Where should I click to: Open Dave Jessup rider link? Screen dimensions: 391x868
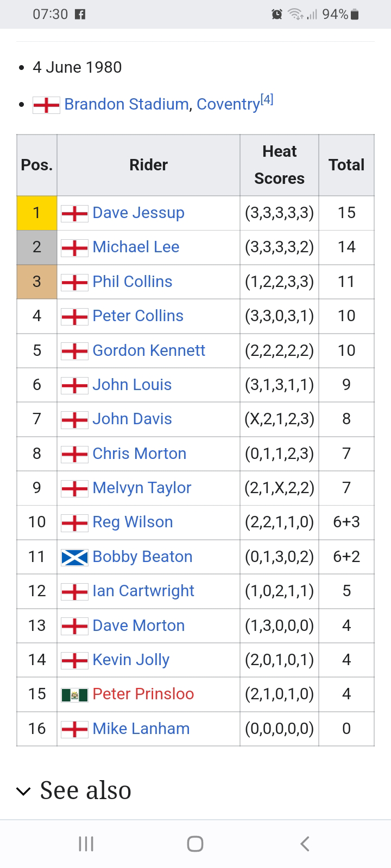(138, 213)
